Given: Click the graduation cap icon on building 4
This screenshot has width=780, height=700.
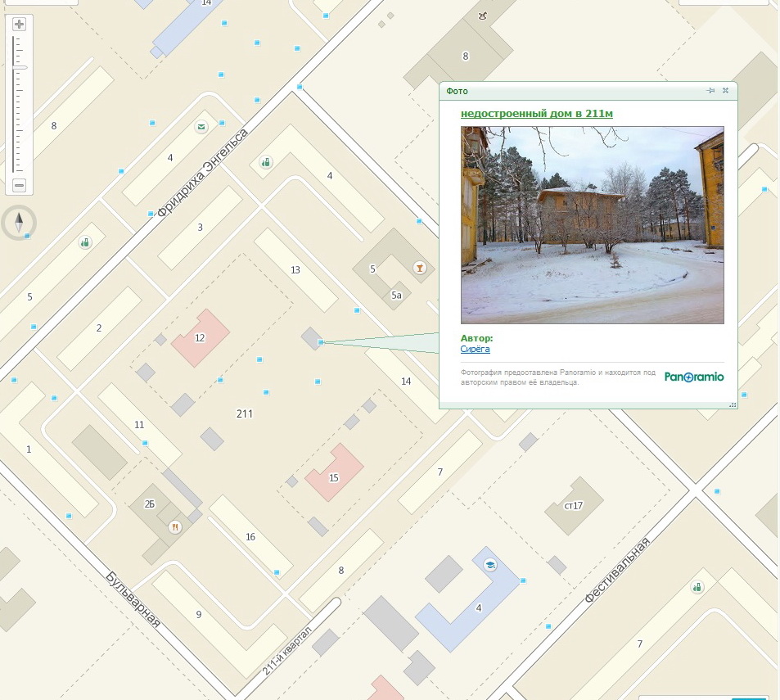Looking at the screenshot, I should point(489,564).
